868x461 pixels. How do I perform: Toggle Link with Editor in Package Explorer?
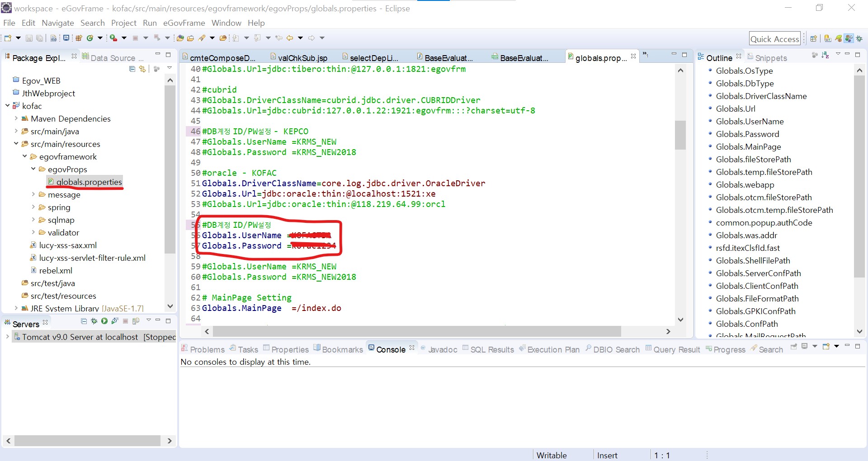[x=142, y=69]
